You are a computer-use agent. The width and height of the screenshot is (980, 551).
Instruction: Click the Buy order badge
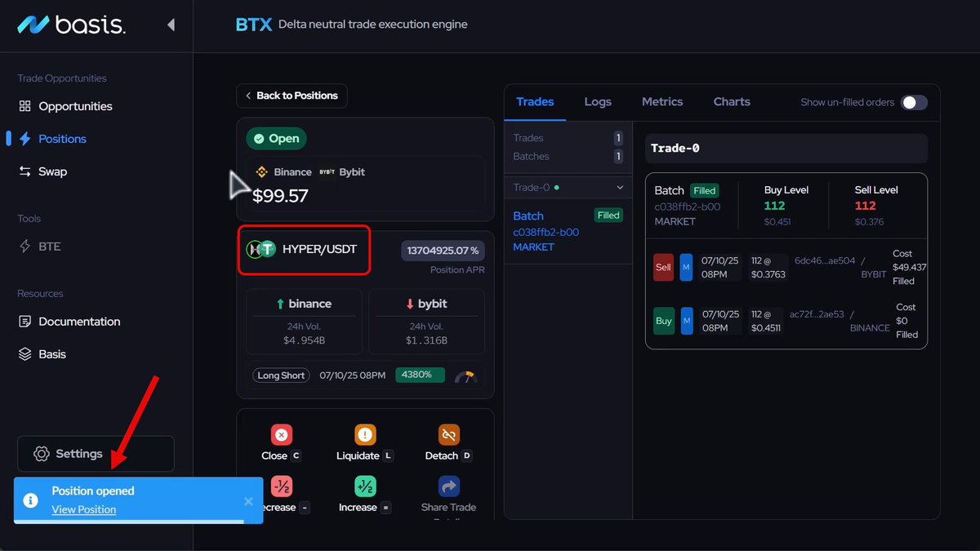664,321
